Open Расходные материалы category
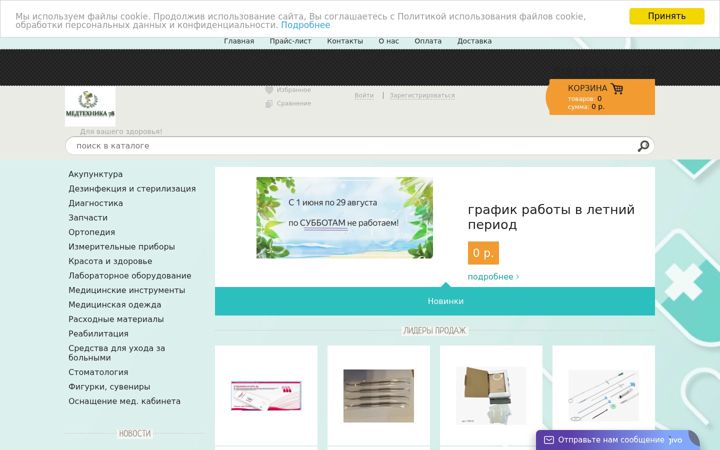This screenshot has width=720, height=450. (x=116, y=319)
